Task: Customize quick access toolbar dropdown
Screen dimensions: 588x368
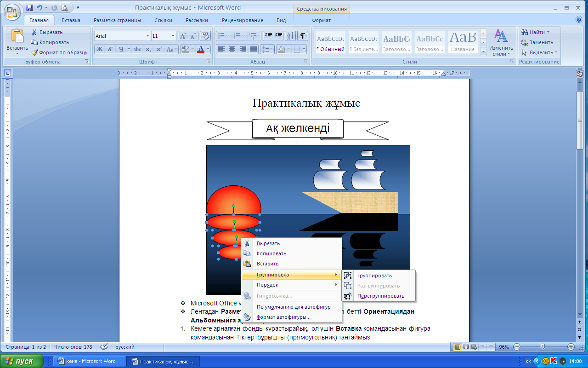Action: click(78, 7)
